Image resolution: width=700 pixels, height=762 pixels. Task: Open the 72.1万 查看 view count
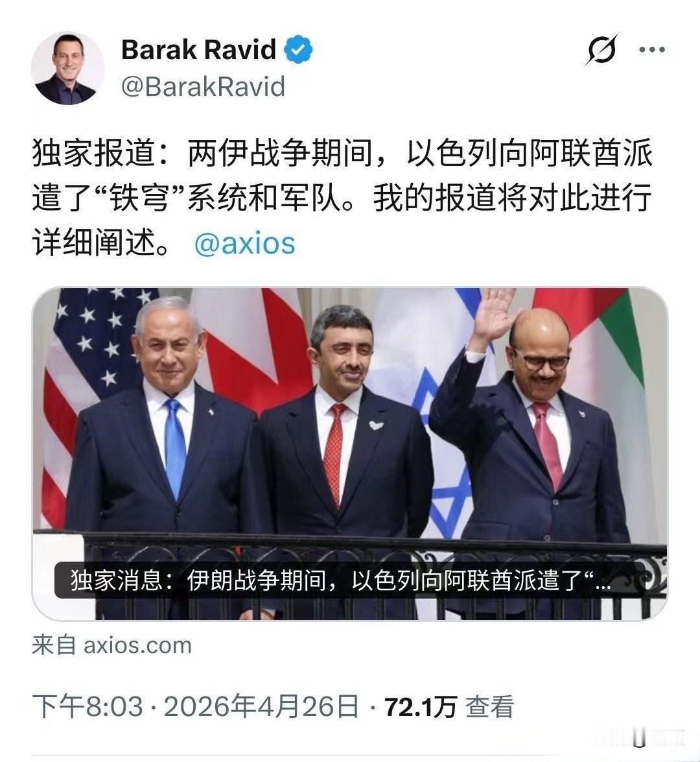(x=449, y=707)
